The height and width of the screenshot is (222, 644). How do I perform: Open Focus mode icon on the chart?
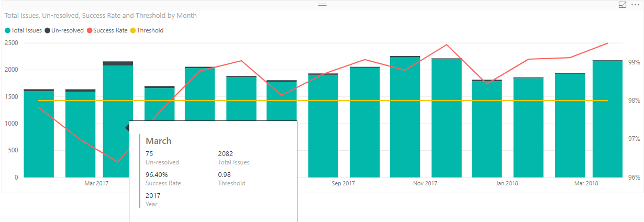point(623,5)
